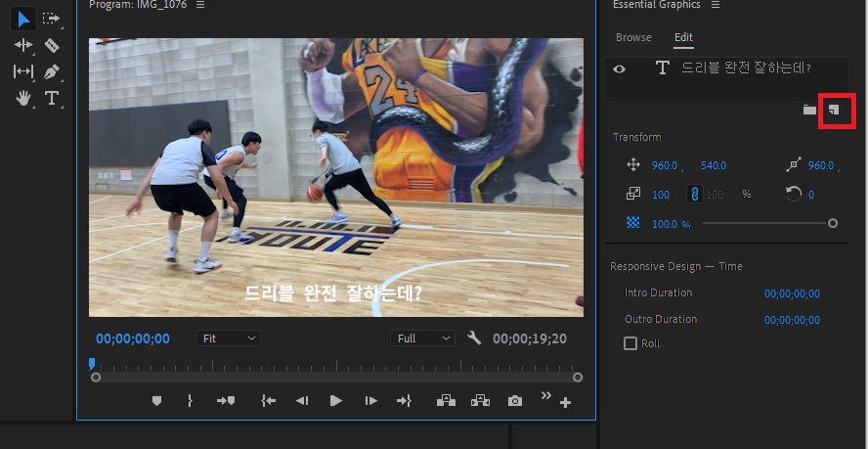868x449 pixels.
Task: Open the Full playback resolution dropdown
Action: (422, 338)
